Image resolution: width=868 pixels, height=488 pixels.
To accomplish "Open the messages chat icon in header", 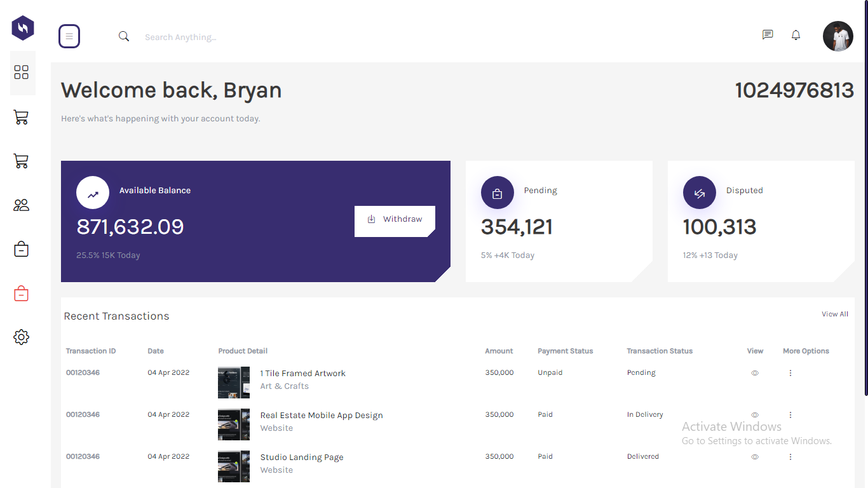I will (x=768, y=35).
